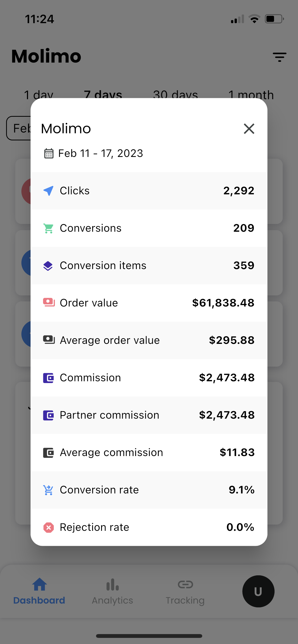Screen dimensions: 298x644
Task: Open the Tracking tab
Action: click(185, 592)
